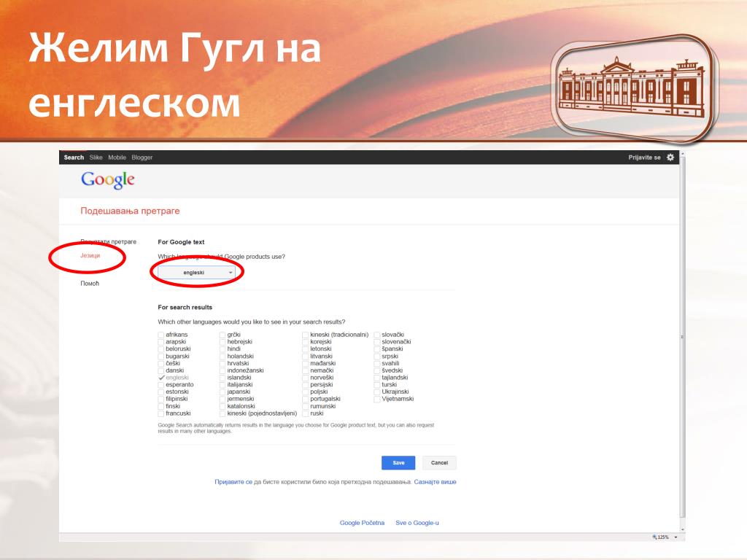This screenshot has width=747, height=560.
Task: Click the Google logo
Action: [x=108, y=180]
